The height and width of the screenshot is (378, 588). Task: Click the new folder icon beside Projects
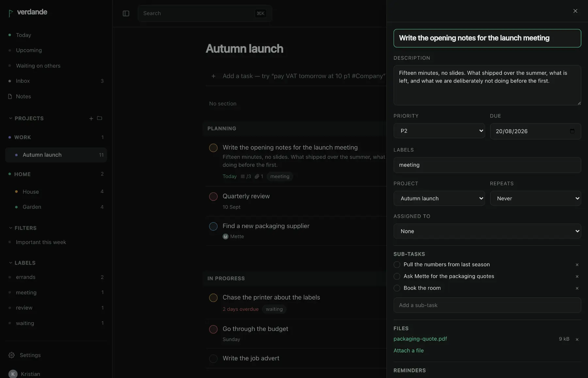(100, 118)
